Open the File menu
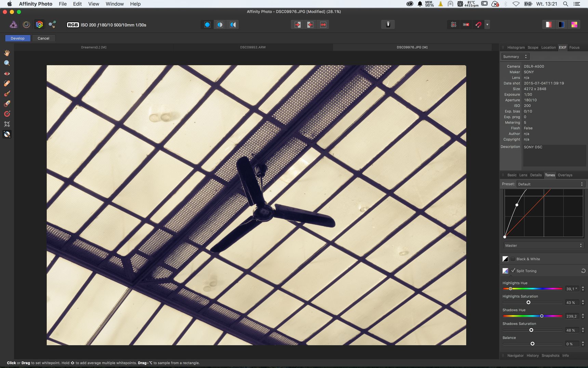588x368 pixels. click(x=63, y=4)
